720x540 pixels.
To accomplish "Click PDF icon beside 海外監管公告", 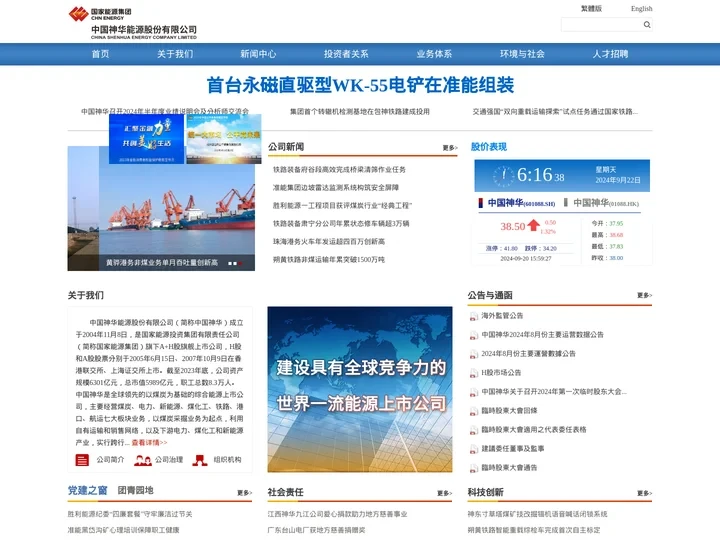I will [473, 316].
